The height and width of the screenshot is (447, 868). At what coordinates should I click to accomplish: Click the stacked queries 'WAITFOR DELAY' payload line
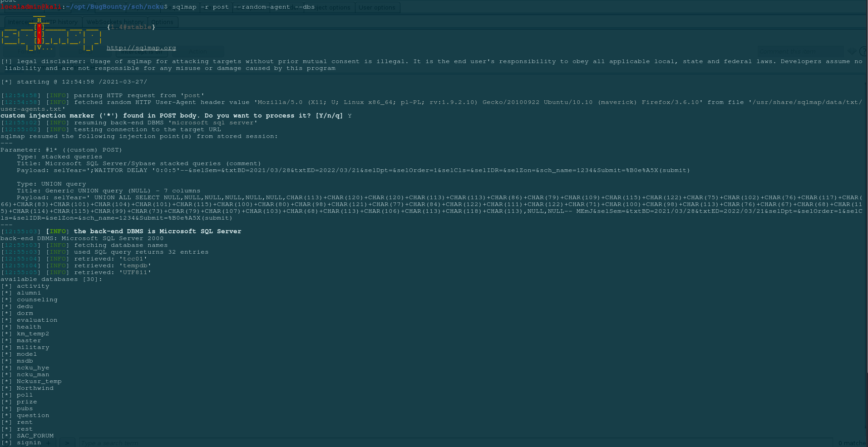coord(353,170)
